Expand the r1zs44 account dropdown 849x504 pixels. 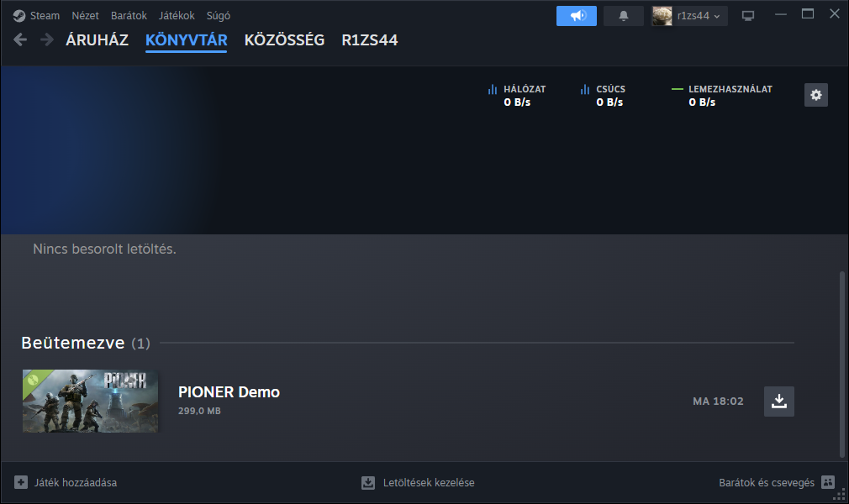click(699, 16)
